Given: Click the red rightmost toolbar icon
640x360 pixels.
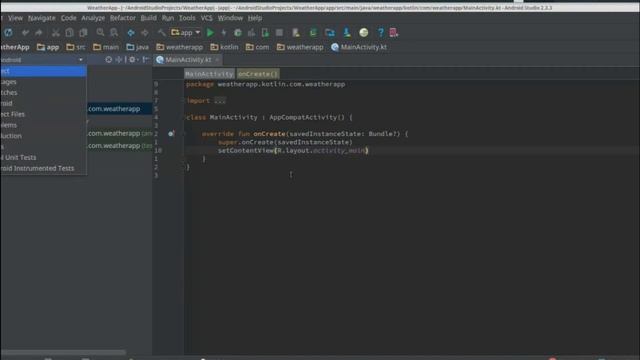Looking at the screenshot, I should coord(393,33).
